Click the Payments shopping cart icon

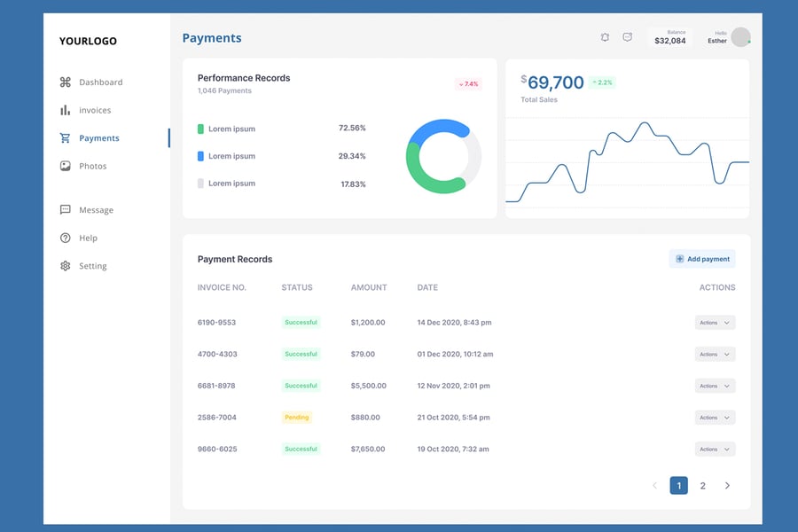(65, 138)
